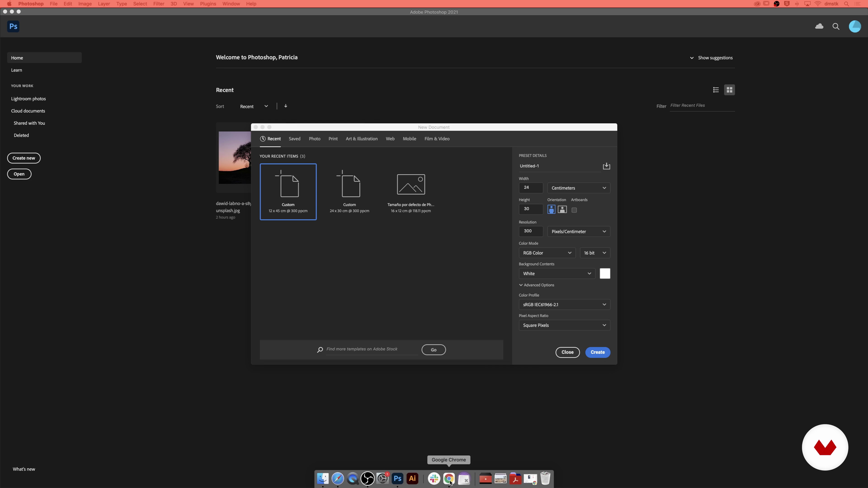The image size is (868, 488).
Task: Switch Recent files to list view
Action: point(716,90)
